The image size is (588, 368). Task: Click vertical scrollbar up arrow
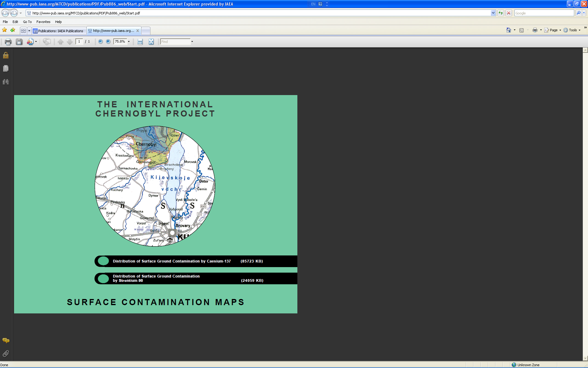coord(585,50)
